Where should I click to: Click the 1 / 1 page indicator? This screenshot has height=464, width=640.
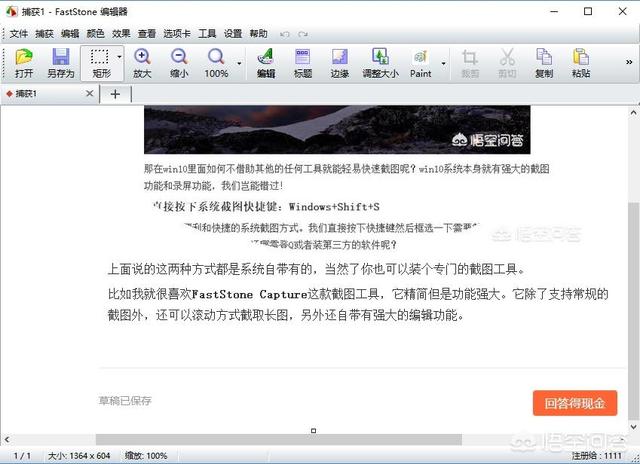pyautogui.click(x=22, y=456)
